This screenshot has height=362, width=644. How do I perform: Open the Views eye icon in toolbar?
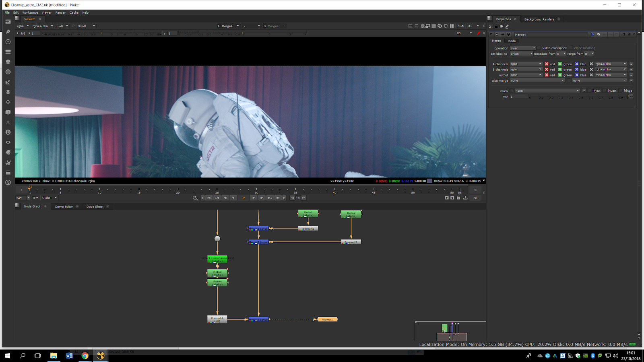8,142
